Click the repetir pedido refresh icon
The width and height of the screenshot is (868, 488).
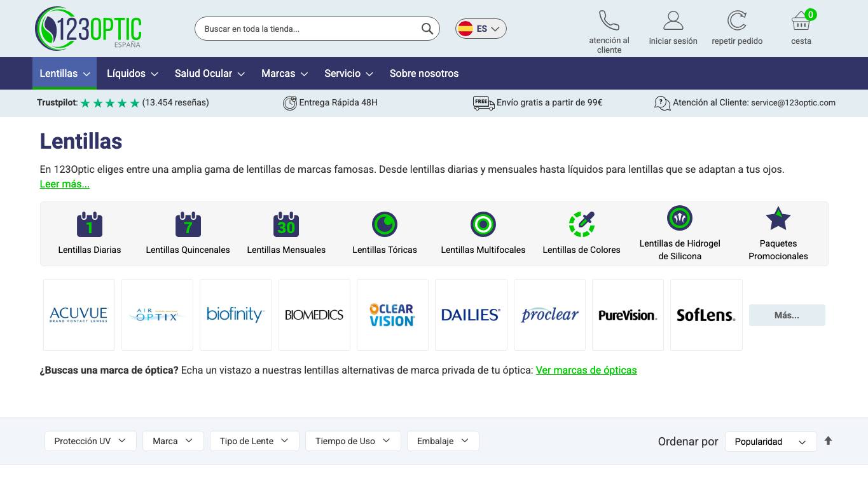pos(737,20)
